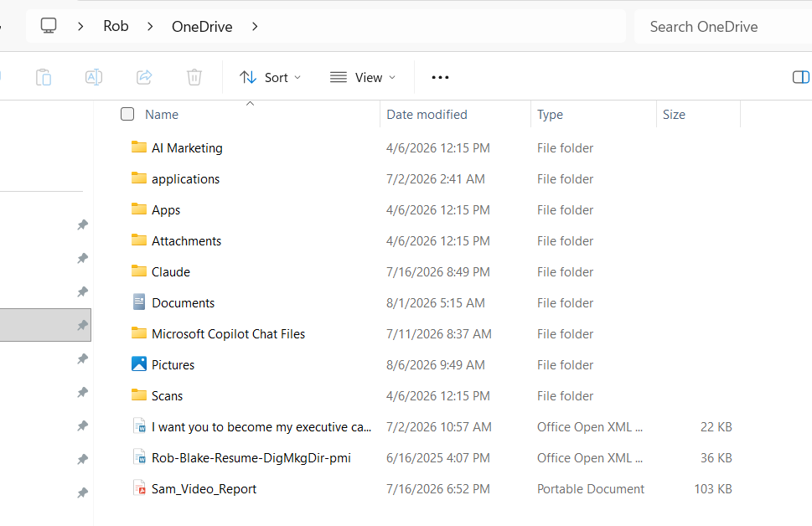
Task: Click the Word icon of Rob-Blake-Resume file
Action: click(x=139, y=457)
